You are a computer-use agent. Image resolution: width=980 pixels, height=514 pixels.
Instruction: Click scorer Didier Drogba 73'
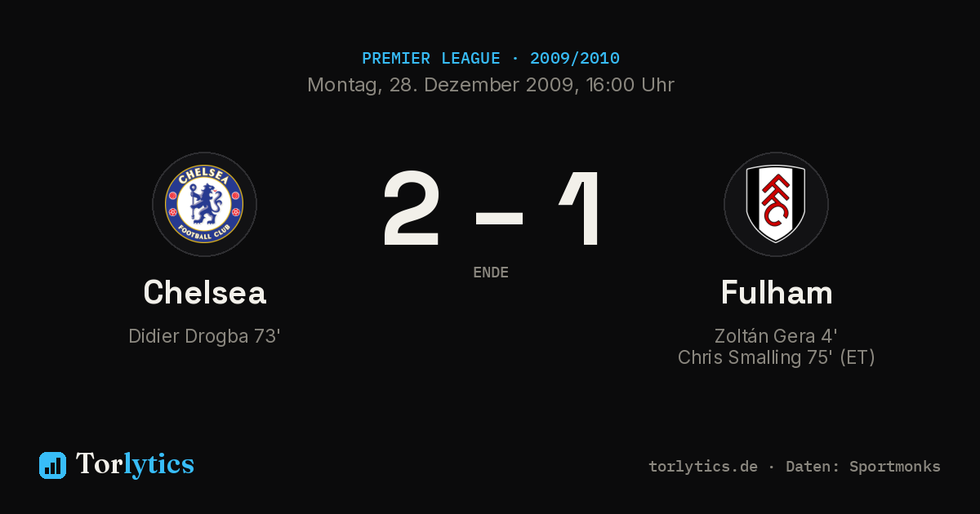204,336
